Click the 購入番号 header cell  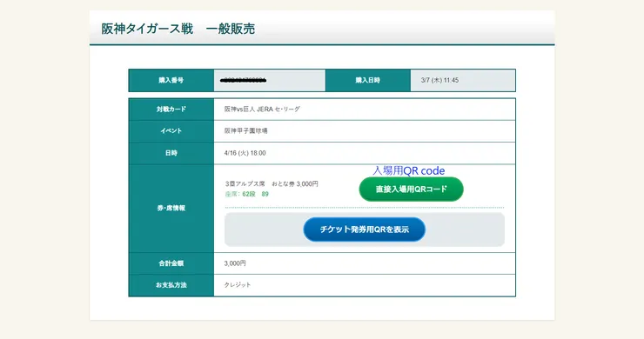(171, 81)
